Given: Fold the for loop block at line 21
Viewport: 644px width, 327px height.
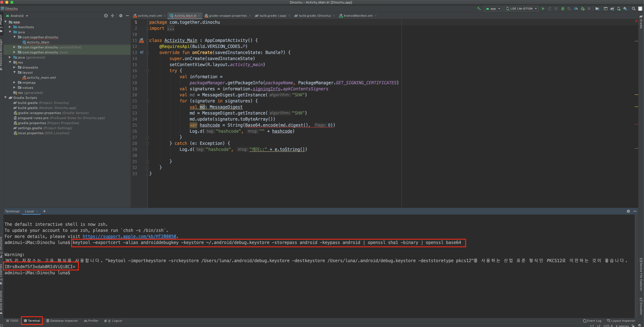Looking at the screenshot, I should tap(148, 101).
